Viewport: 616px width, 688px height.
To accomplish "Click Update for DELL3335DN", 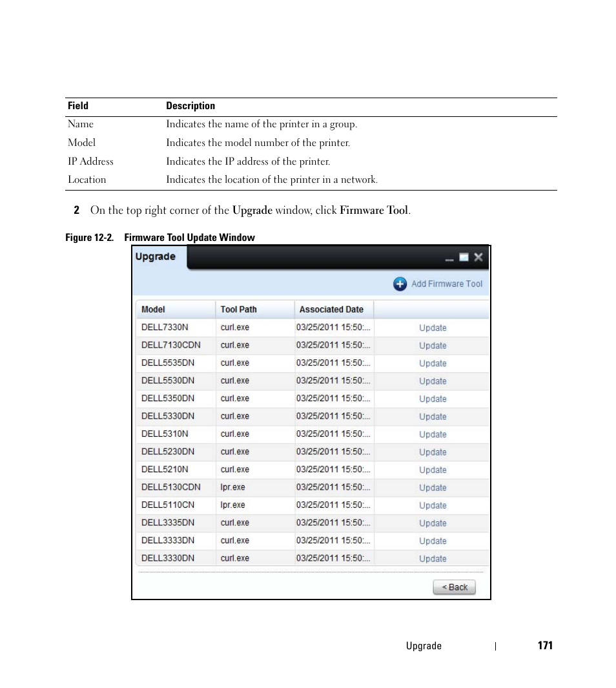I will pyautogui.click(x=432, y=523).
